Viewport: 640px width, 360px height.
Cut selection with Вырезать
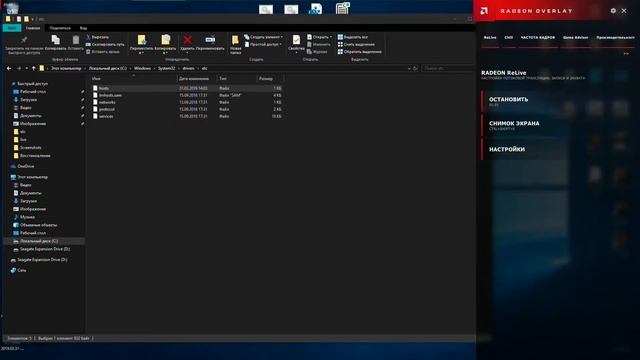97,37
